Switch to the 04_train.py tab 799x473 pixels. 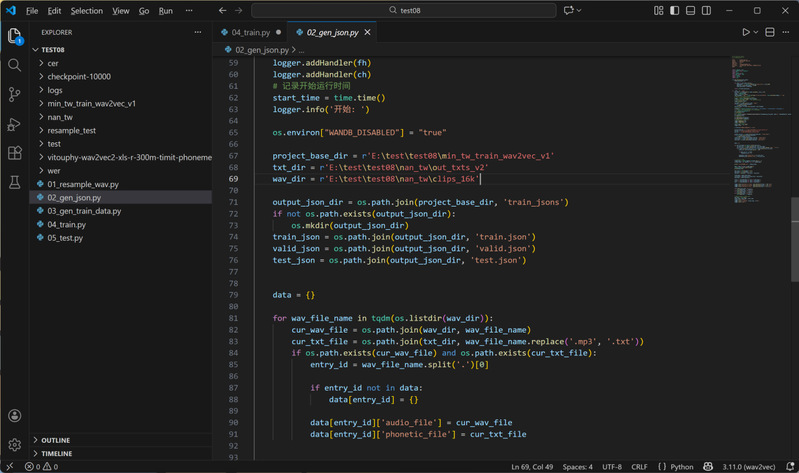[249, 32]
